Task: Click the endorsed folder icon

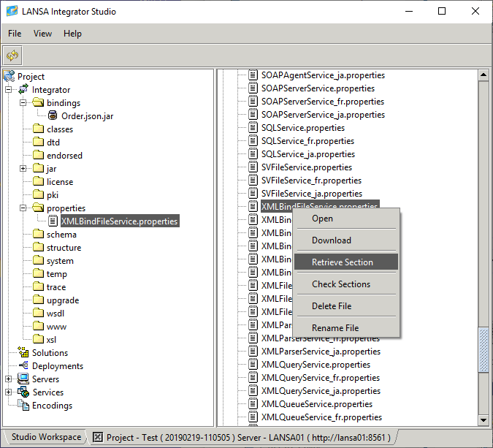Action: [39, 155]
